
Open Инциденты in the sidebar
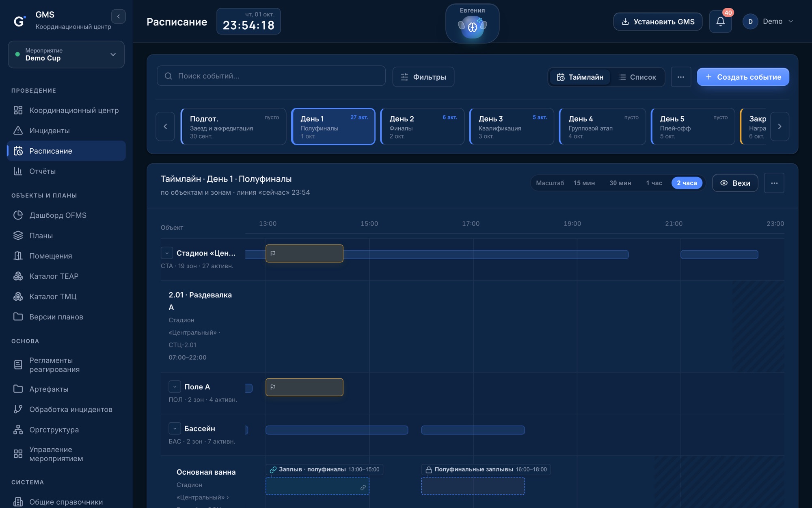pos(67,130)
